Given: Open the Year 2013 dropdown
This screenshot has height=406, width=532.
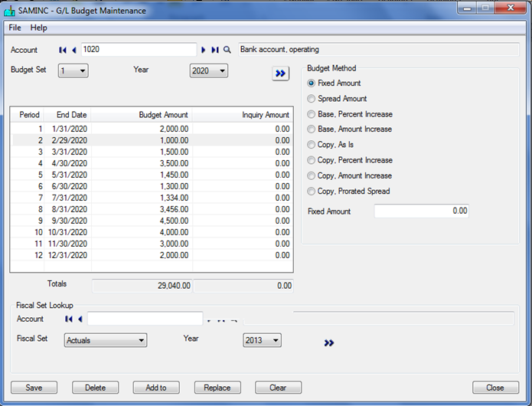Looking at the screenshot, I should point(262,340).
